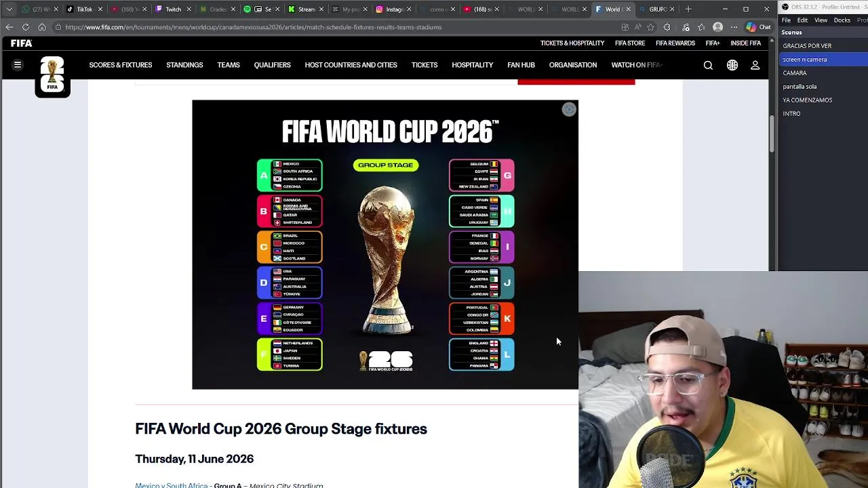Switch to the Twitch browser tab
The image size is (868, 488).
click(x=173, y=9)
